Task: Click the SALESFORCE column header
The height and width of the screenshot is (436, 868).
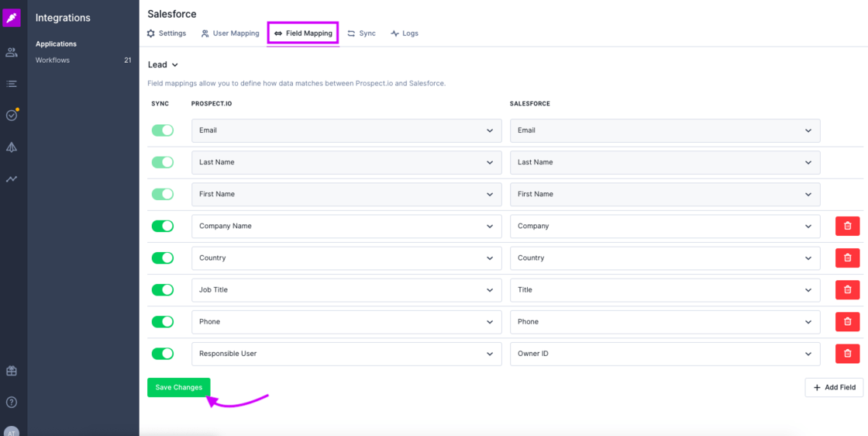Action: [530, 104]
